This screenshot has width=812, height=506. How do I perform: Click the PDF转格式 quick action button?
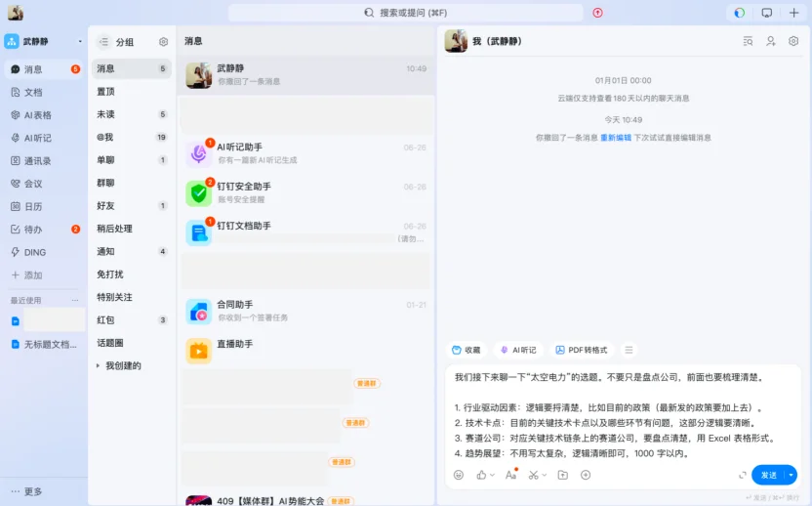582,350
